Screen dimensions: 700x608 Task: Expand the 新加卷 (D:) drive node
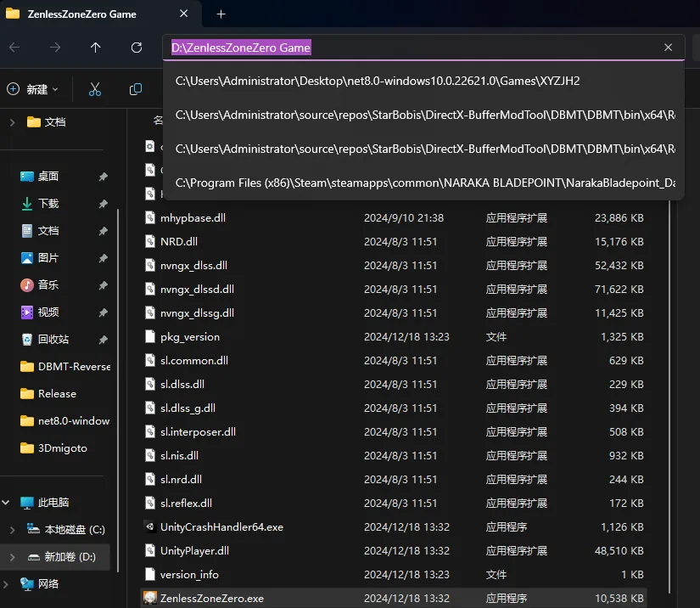click(13, 557)
